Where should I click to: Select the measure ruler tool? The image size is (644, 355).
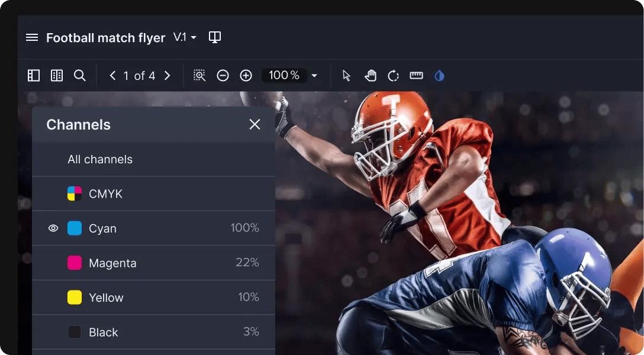point(416,75)
